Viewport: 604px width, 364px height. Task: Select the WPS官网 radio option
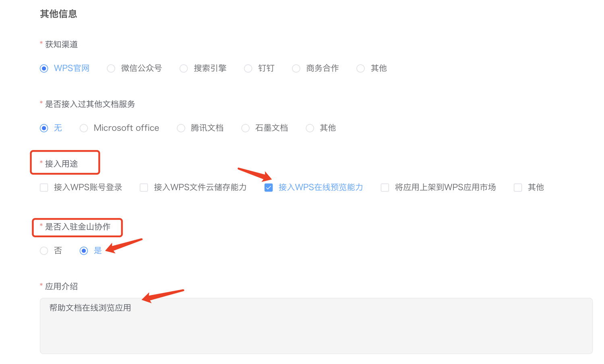point(44,68)
